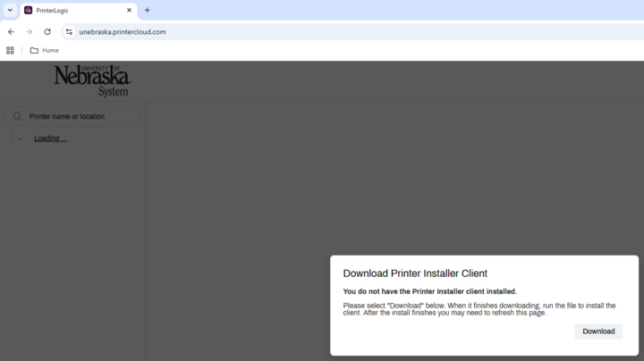
Task: Click the Loading ... tree link
Action: coord(50,139)
